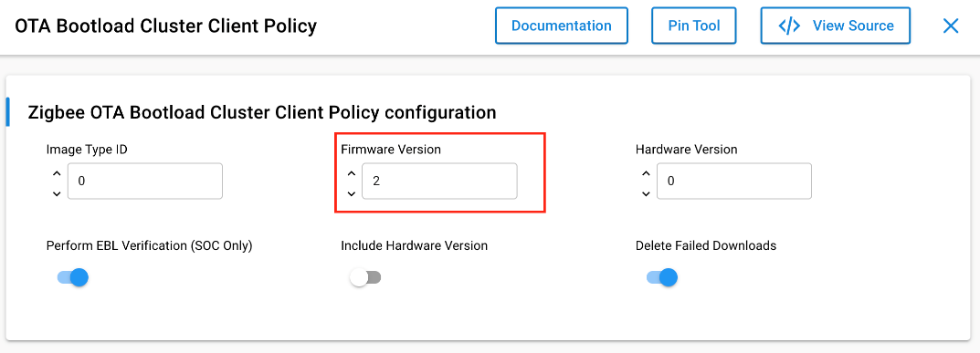
Task: Lower the Hardware Version with down arrow
Action: (x=647, y=193)
